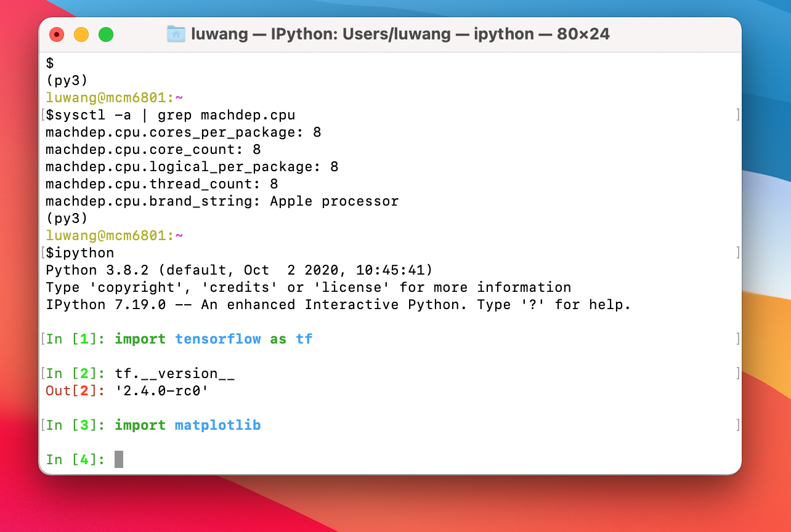Image resolution: width=791 pixels, height=532 pixels.
Task: Click the folder proxy icon in the title bar
Action: coord(175,34)
